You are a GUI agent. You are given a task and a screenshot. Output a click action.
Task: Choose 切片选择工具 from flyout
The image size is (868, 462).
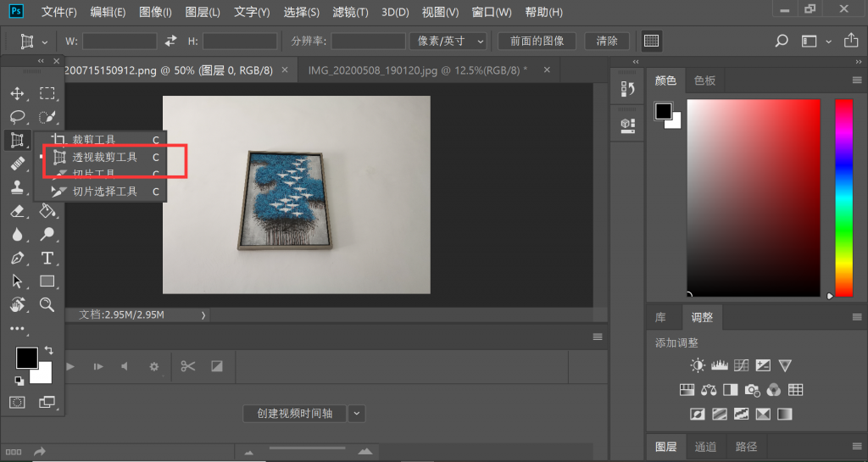point(104,192)
